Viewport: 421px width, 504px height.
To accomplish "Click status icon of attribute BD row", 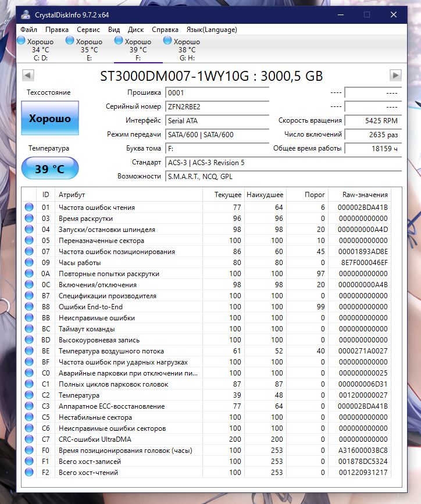I will point(29,339).
